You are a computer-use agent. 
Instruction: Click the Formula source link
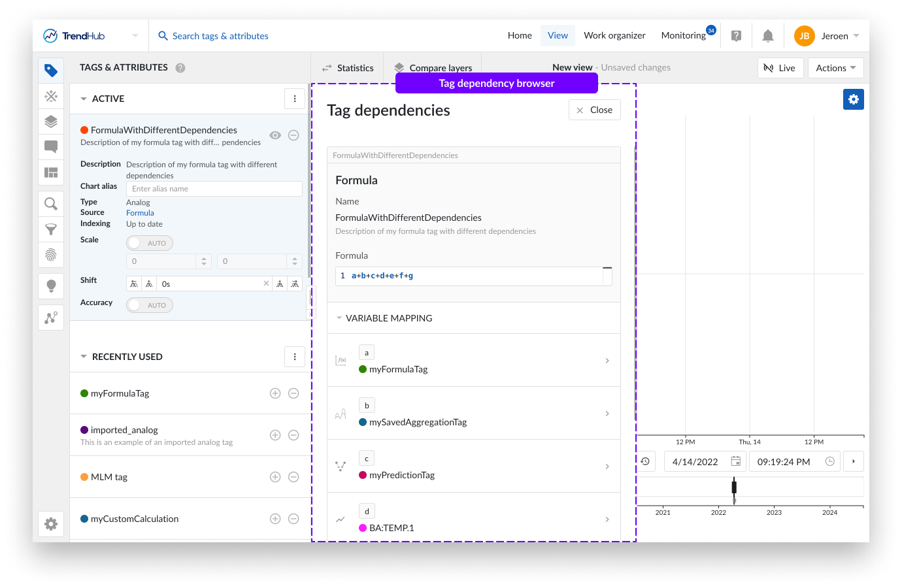click(140, 213)
